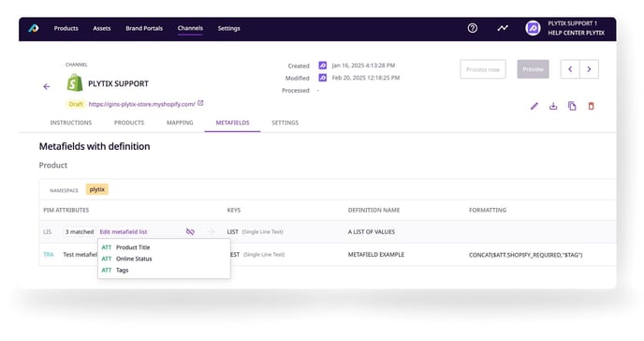This screenshot has width=644, height=341.
Task: Click the edit pencil icon
Action: click(534, 106)
